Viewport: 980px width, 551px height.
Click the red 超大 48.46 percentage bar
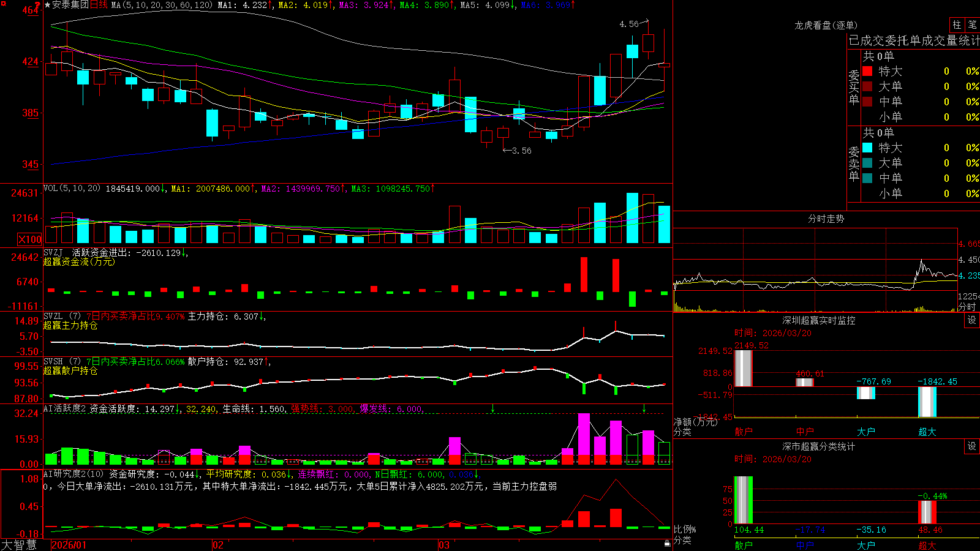pyautogui.click(x=927, y=512)
